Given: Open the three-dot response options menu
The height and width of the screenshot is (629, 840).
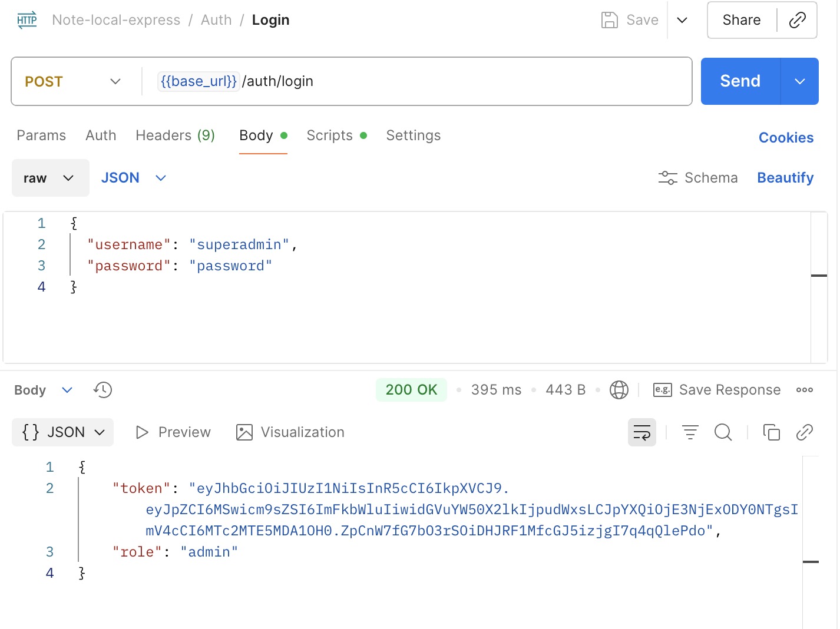Looking at the screenshot, I should (x=804, y=390).
